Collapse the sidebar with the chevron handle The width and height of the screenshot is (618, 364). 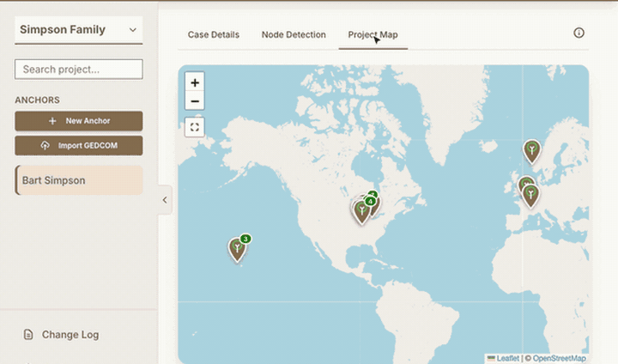[x=165, y=200]
